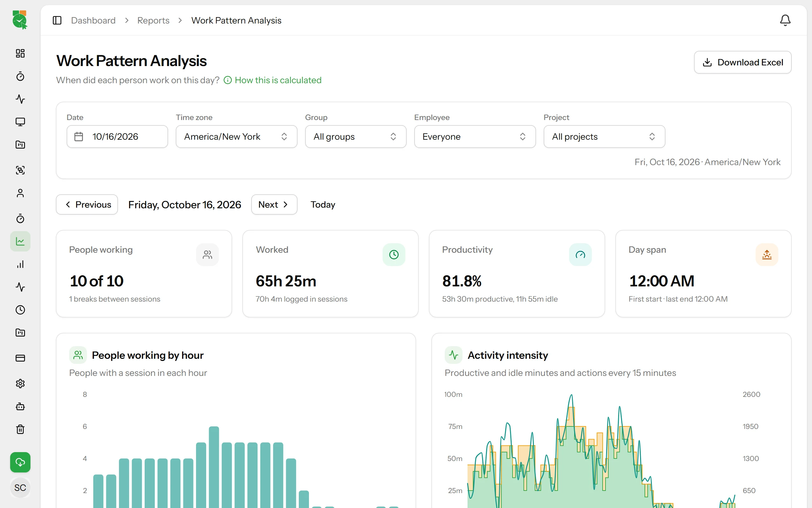
Task: Go to Previous day
Action: coord(87,204)
